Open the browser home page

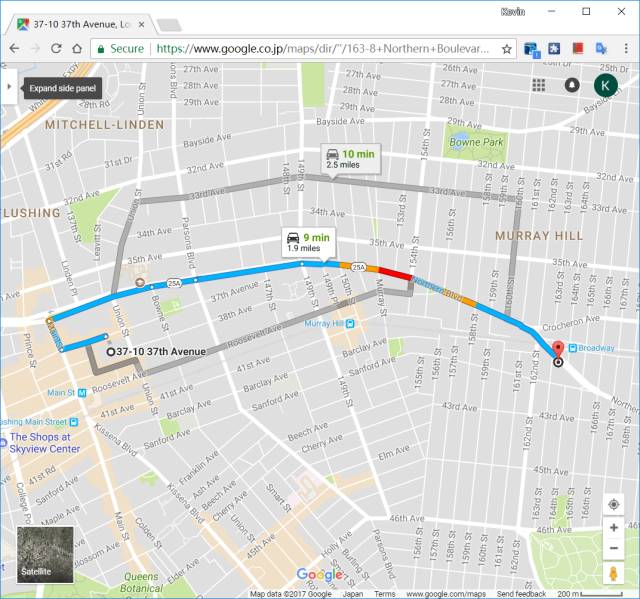77,49
